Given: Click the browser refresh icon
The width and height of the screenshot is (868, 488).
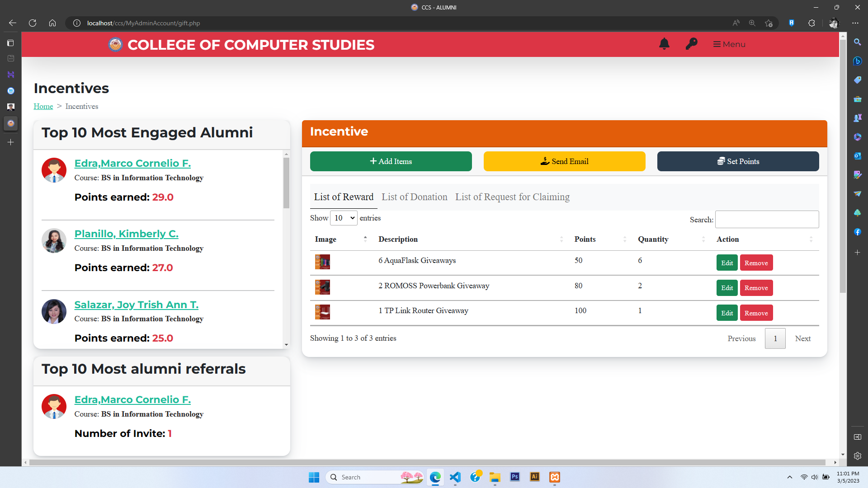Looking at the screenshot, I should (33, 23).
